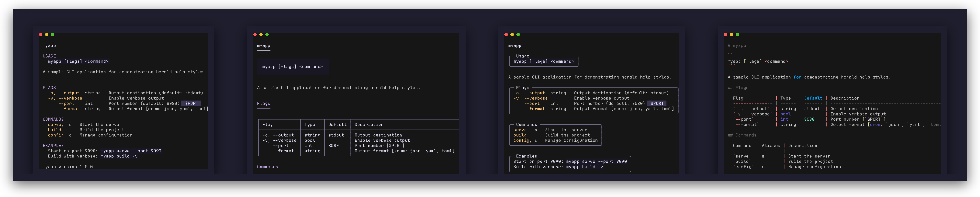Click red close dot of boxed-sections terminal
Viewport: 980px width, 197px height.
(506, 35)
